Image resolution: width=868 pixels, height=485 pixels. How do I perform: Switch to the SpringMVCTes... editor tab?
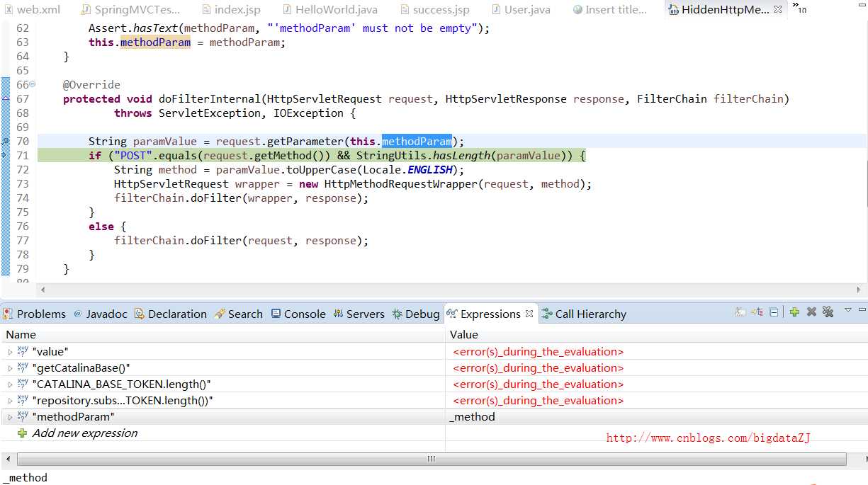pos(130,10)
